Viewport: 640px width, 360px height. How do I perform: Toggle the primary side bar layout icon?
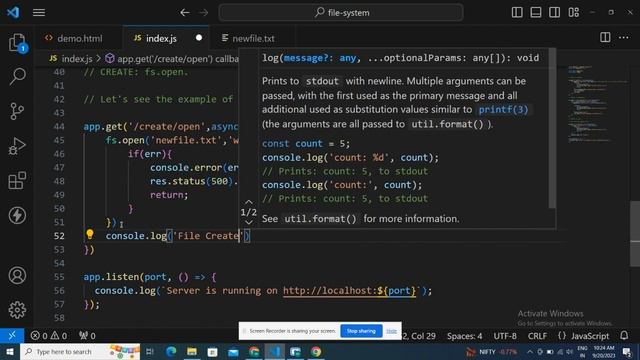point(517,12)
